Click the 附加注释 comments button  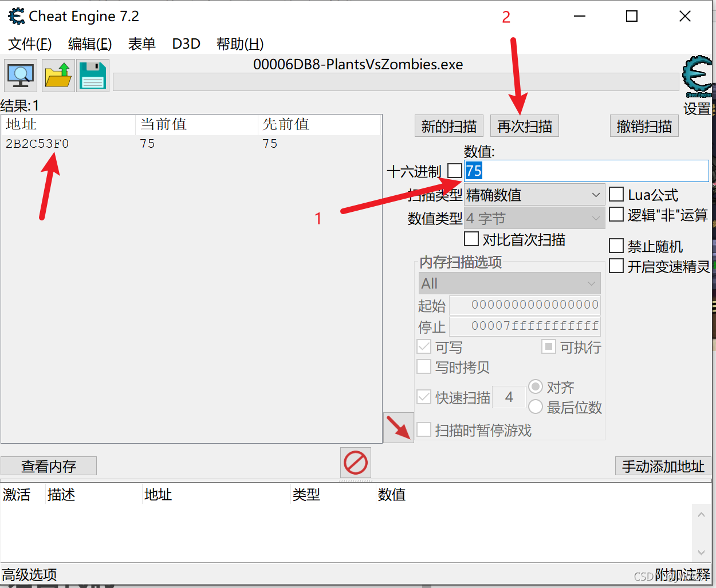[x=683, y=574]
